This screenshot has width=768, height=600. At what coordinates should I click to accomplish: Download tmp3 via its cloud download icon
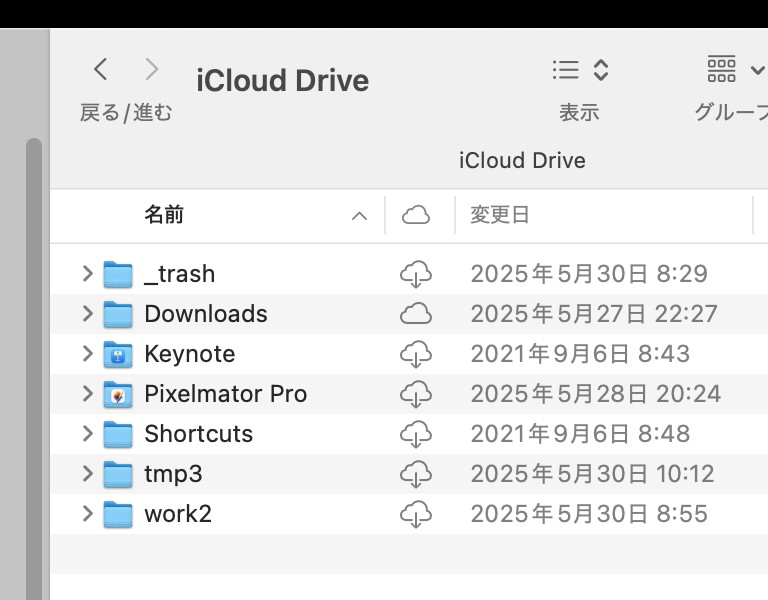click(416, 475)
